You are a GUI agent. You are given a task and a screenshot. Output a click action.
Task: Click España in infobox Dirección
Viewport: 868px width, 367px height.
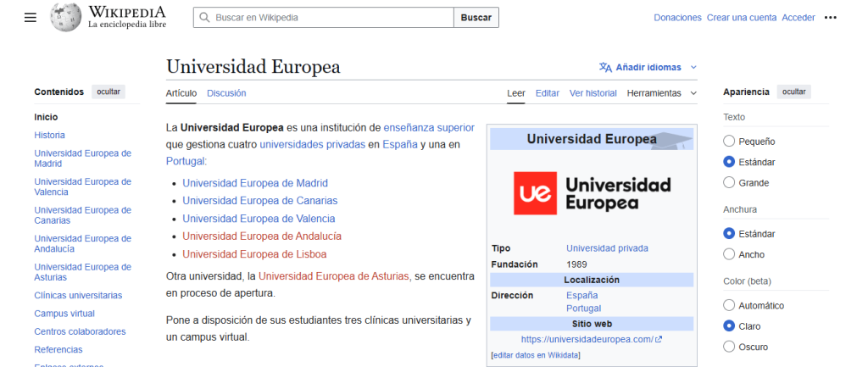[x=581, y=295]
